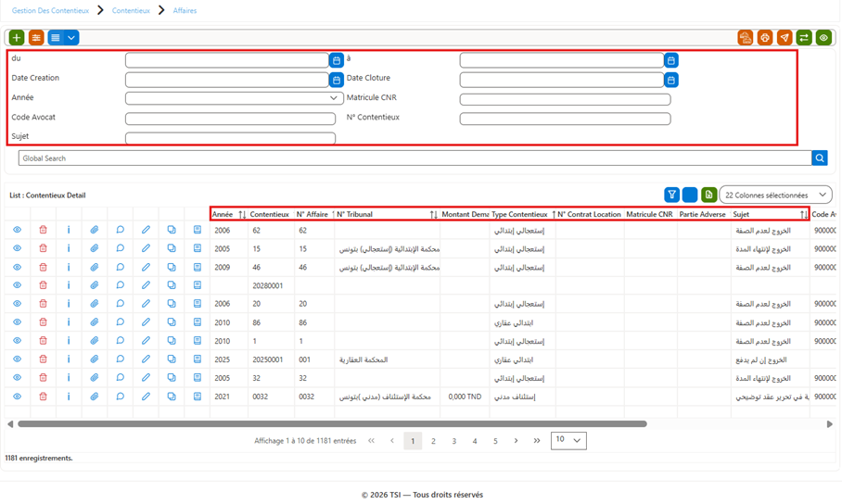Click the green export file icon
This screenshot has width=842, height=504.
(708, 195)
